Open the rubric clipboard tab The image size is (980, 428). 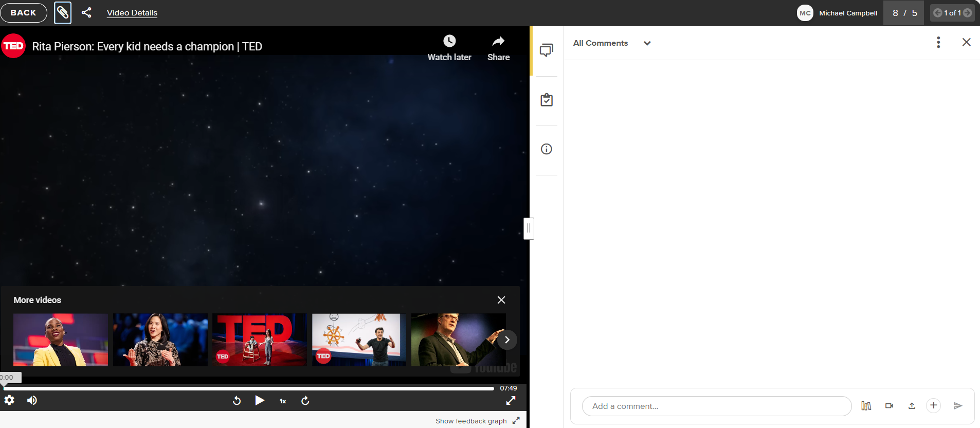pos(547,100)
